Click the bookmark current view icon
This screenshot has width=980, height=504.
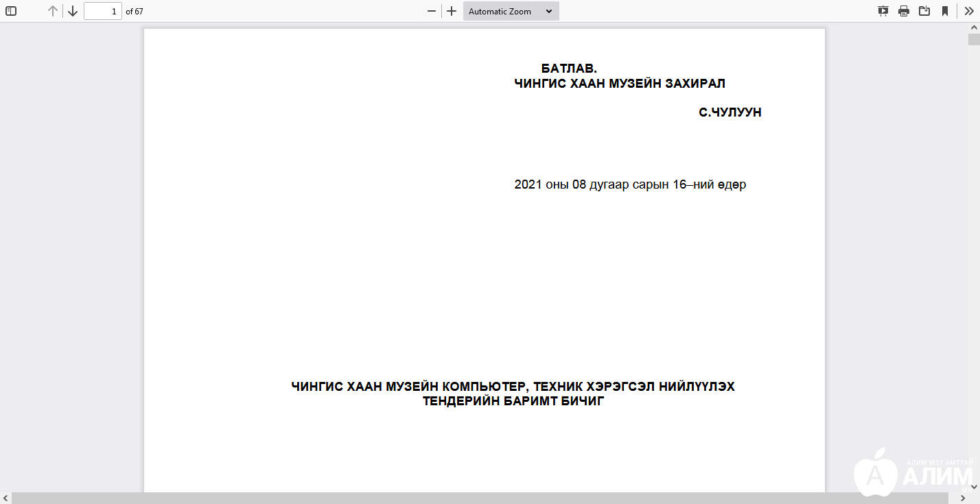(x=945, y=11)
